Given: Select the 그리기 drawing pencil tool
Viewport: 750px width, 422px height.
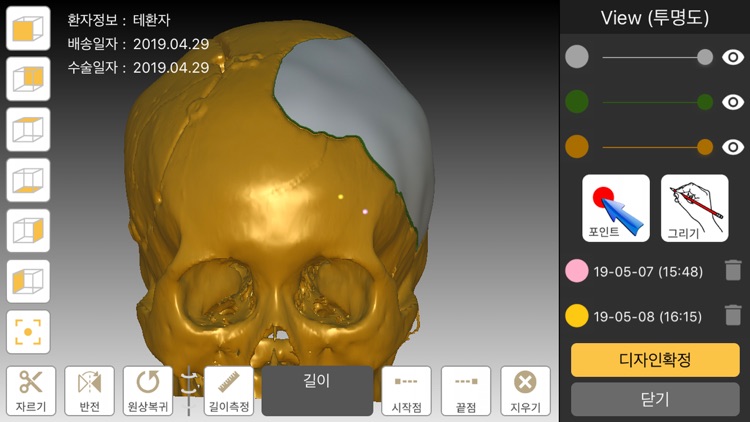Looking at the screenshot, I should click(695, 208).
